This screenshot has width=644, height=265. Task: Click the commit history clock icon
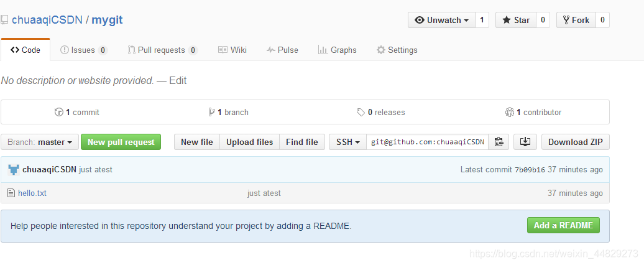58,112
